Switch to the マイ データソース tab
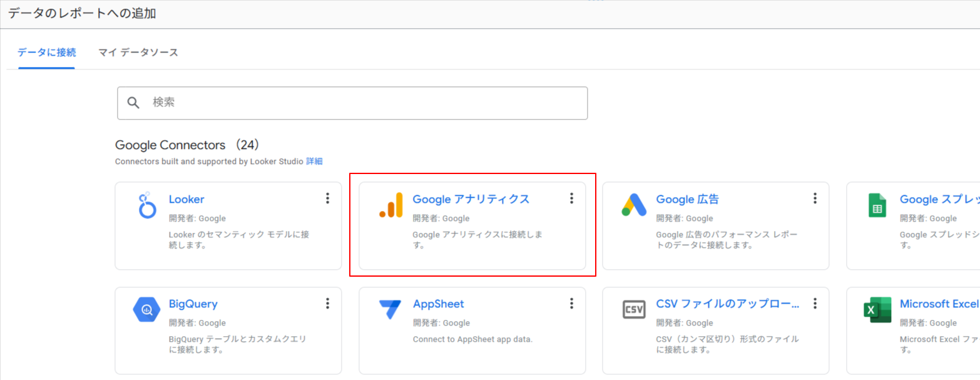The width and height of the screenshot is (980, 380). pyautogui.click(x=138, y=52)
